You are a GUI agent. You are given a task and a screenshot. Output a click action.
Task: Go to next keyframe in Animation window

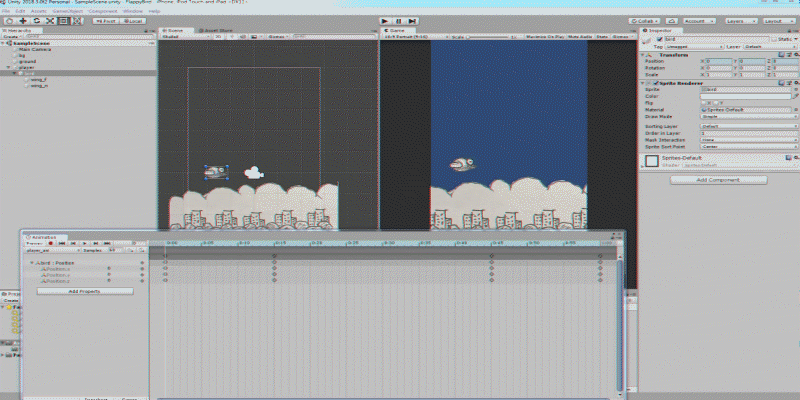(95, 243)
